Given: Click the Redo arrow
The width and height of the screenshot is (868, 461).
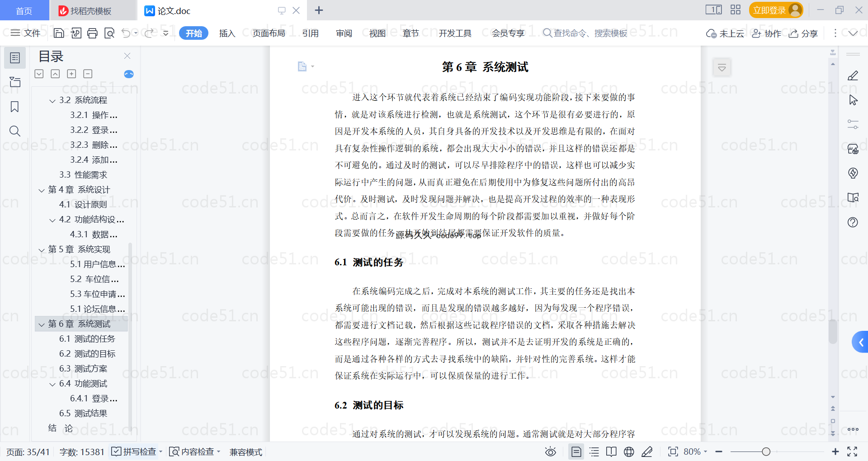Looking at the screenshot, I should (149, 33).
